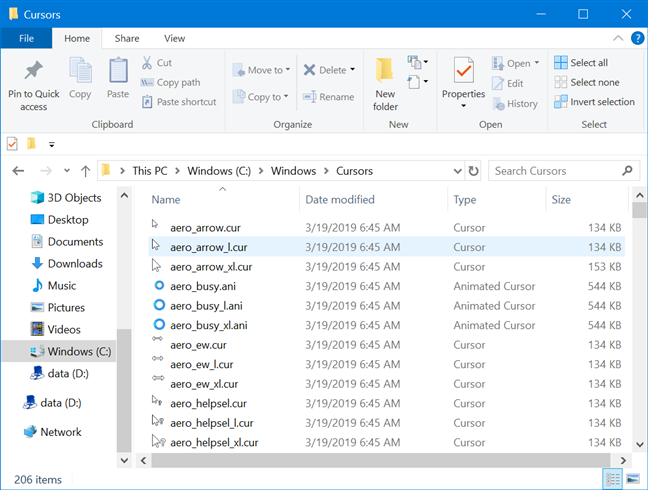
Task: Click the Paste shortcut command
Action: point(179,102)
